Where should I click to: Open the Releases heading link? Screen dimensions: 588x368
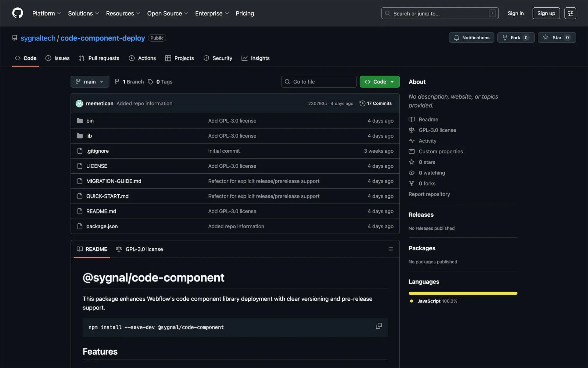pos(421,215)
